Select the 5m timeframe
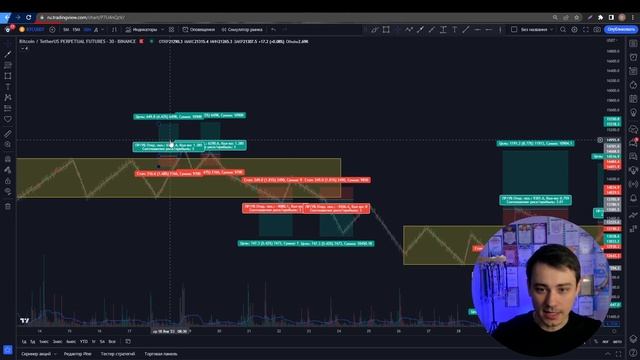Screen dimensions: 640x360 pyautogui.click(x=66, y=29)
